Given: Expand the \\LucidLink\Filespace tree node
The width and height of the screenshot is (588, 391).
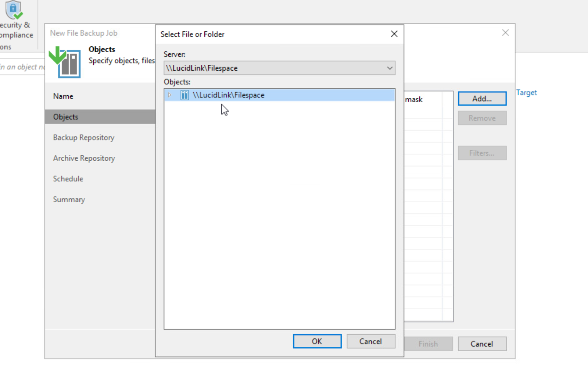Looking at the screenshot, I should [169, 95].
